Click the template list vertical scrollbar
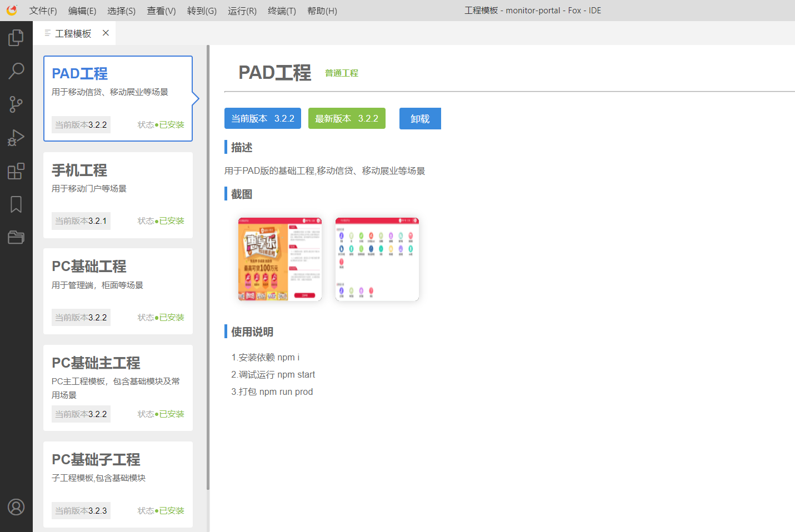 [208, 267]
